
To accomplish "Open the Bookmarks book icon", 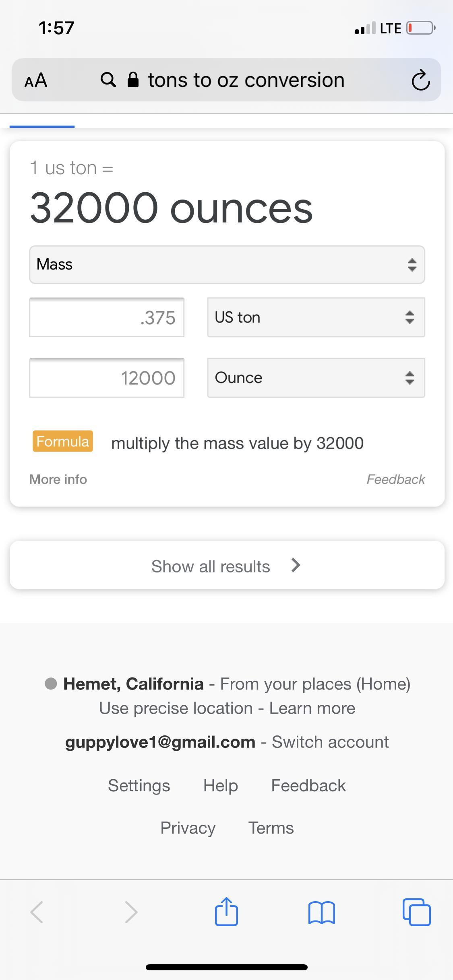I will pos(321,912).
